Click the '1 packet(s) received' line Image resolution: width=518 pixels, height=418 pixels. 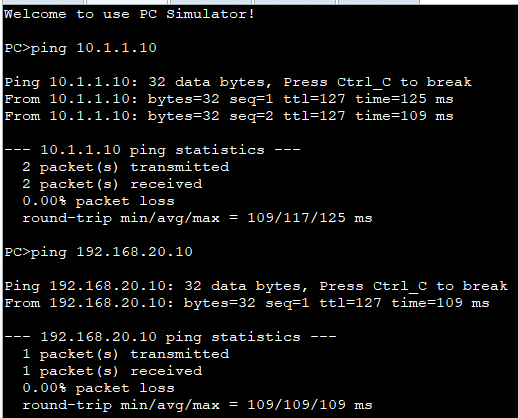click(x=112, y=371)
